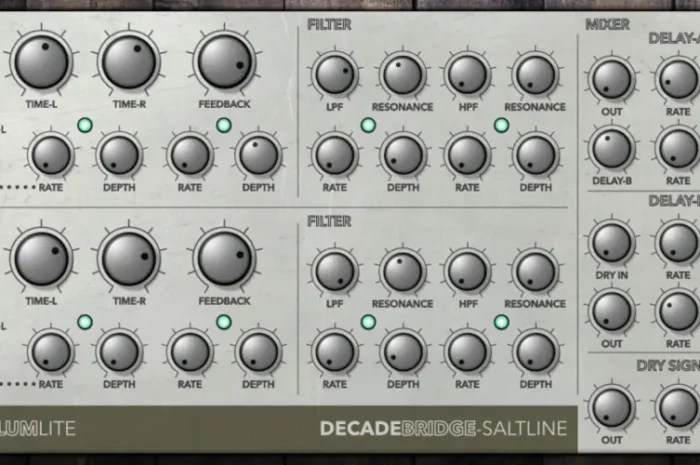The height and width of the screenshot is (465, 700).
Task: Toggle the green LED below the lower FEEDBACK knob
Action: click(223, 321)
